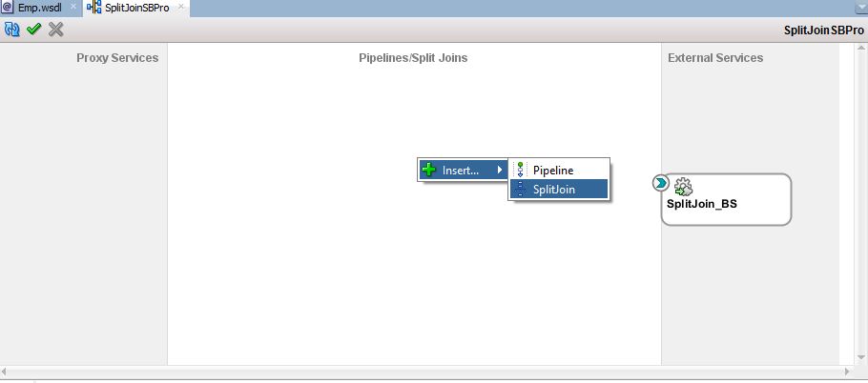Click the @ icon on Emp.wsdl tab
Viewport: 868px width, 383px height.
[8, 8]
